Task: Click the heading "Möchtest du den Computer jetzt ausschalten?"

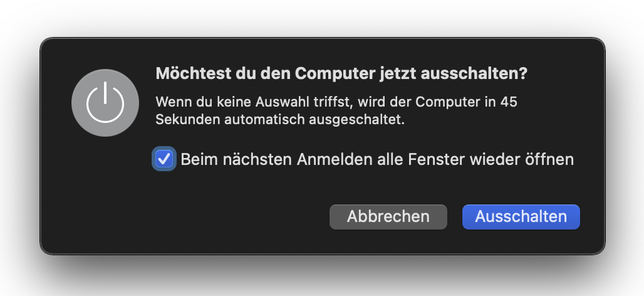Action: pyautogui.click(x=341, y=73)
